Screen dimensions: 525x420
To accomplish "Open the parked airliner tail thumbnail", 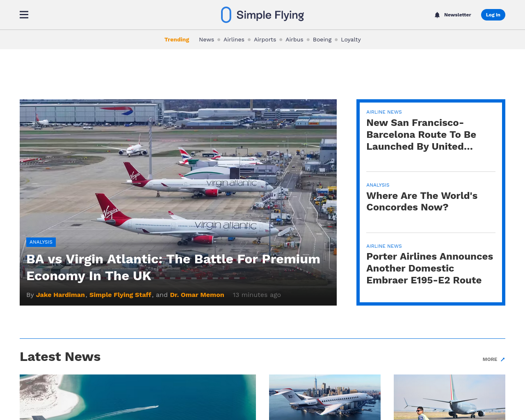I will click(x=450, y=397).
